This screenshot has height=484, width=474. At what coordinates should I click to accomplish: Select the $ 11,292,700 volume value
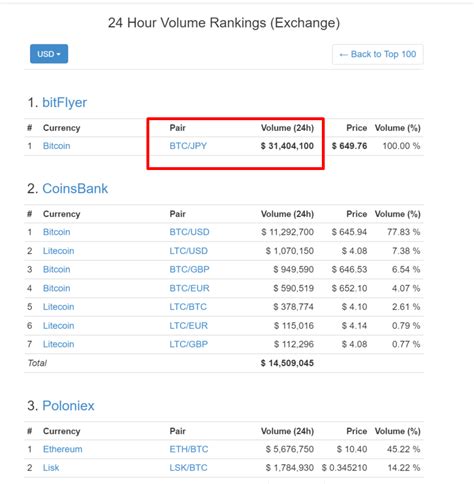point(287,232)
